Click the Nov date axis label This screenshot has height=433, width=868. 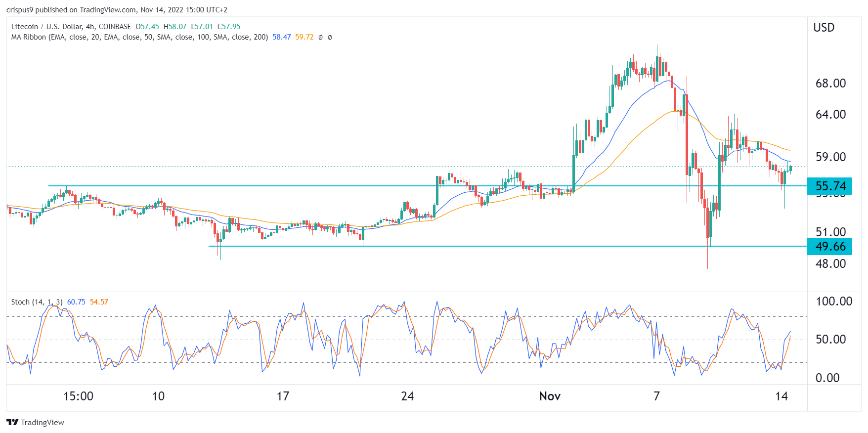550,396
